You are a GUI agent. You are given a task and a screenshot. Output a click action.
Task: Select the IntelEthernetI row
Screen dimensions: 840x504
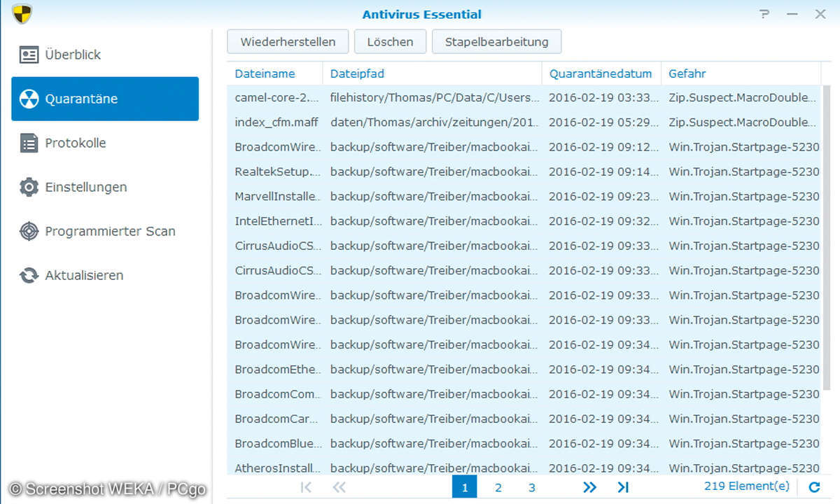[x=524, y=221]
